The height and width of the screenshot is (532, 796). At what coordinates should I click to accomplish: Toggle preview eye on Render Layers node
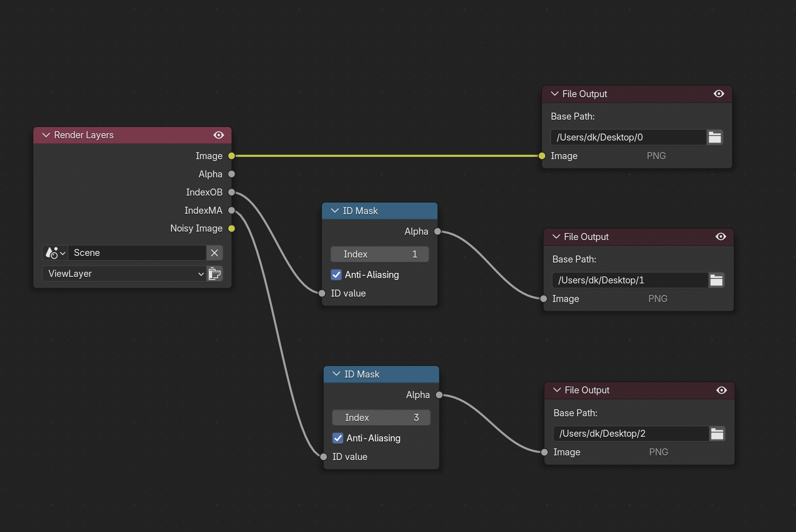click(x=218, y=135)
